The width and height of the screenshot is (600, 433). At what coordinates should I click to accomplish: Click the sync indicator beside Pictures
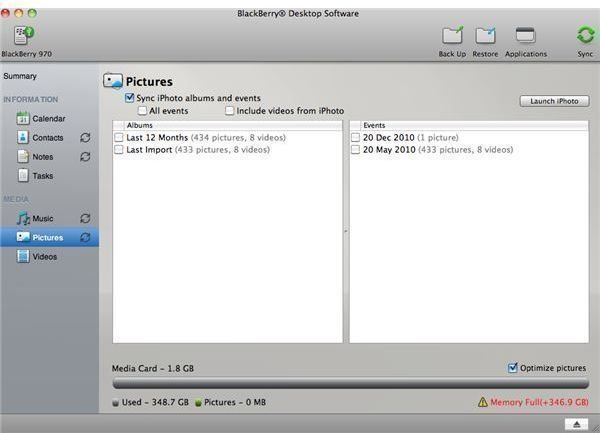pyautogui.click(x=85, y=237)
